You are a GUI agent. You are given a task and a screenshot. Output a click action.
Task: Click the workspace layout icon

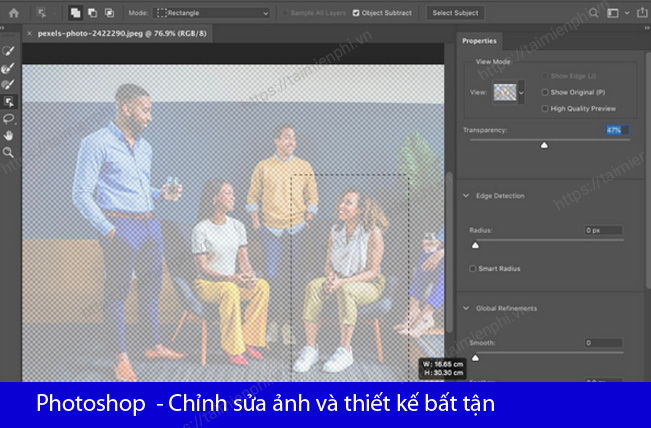pyautogui.click(x=613, y=13)
